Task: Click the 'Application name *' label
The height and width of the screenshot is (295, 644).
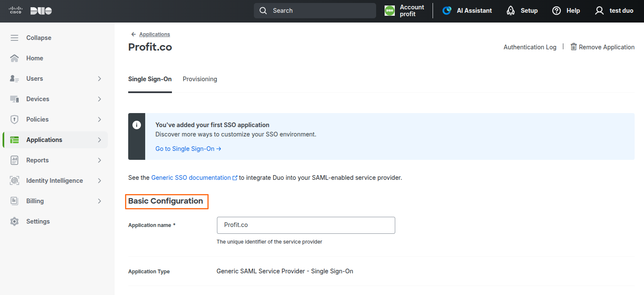Action: (x=152, y=225)
